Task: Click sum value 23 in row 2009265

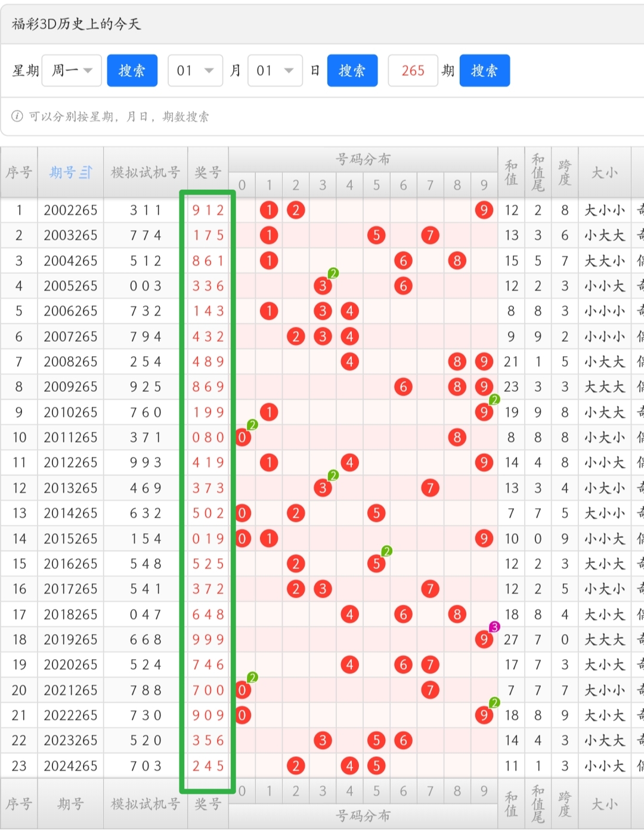Action: tap(511, 386)
